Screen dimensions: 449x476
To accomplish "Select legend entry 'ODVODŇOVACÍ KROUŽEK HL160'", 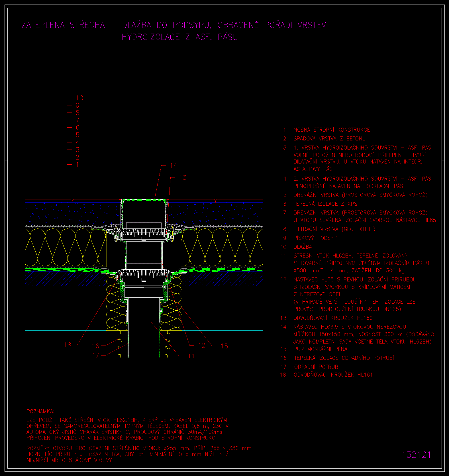I will (333, 318).
